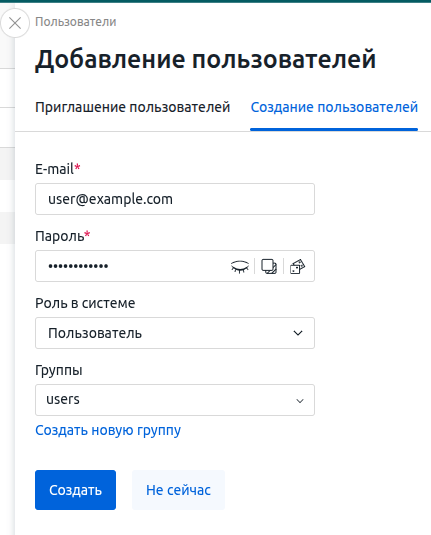This screenshot has height=535, width=431.
Task: Open the Создать новую группу link
Action: (x=108, y=431)
